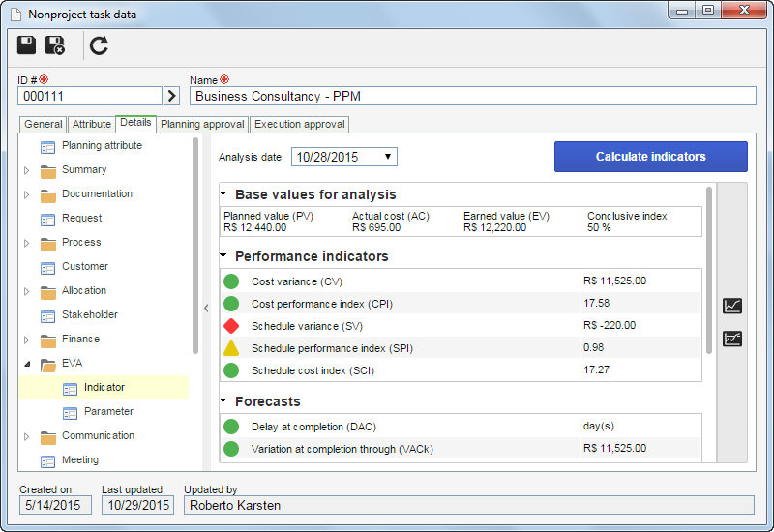Screen dimensions: 774x532
Task: Click red diamond for Schedule variance
Action: pos(231,326)
